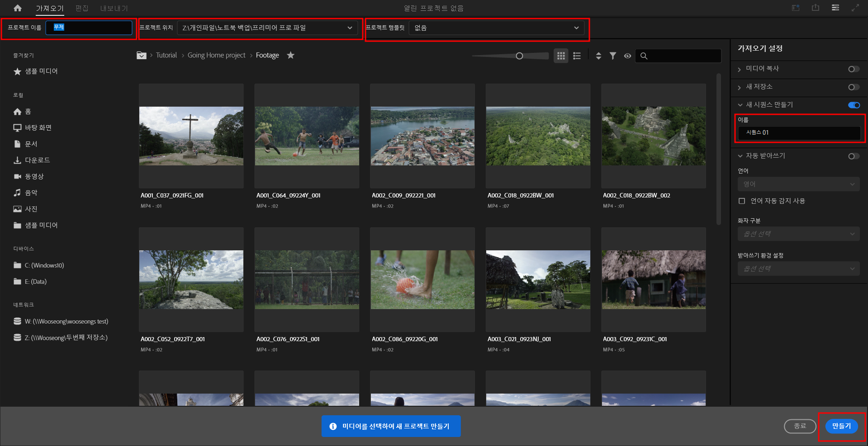
Task: Browse the C: (Windows10) drive
Action: [39, 265]
